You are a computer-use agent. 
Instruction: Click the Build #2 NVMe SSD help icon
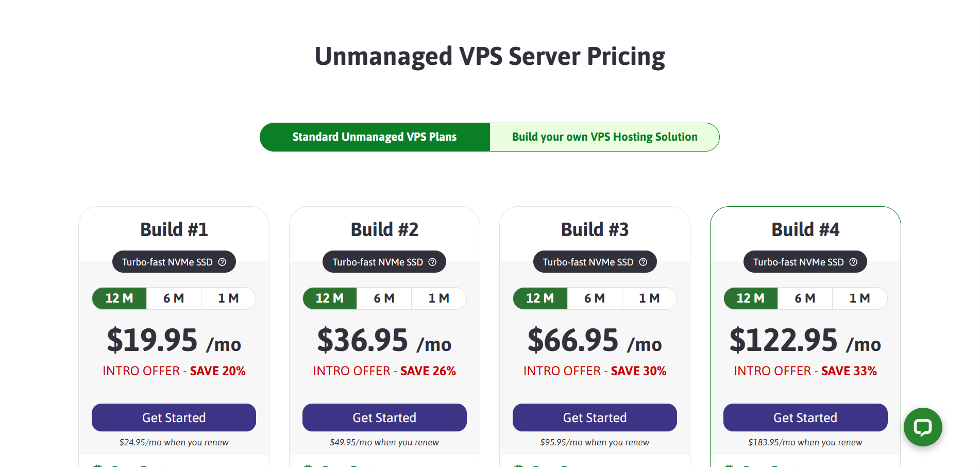432,262
